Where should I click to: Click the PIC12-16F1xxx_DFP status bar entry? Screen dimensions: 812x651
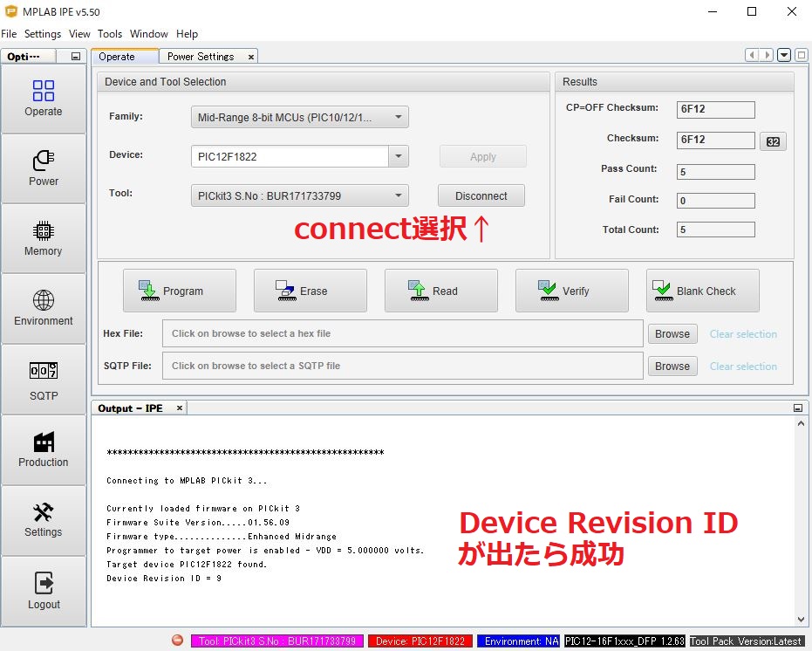tap(624, 641)
